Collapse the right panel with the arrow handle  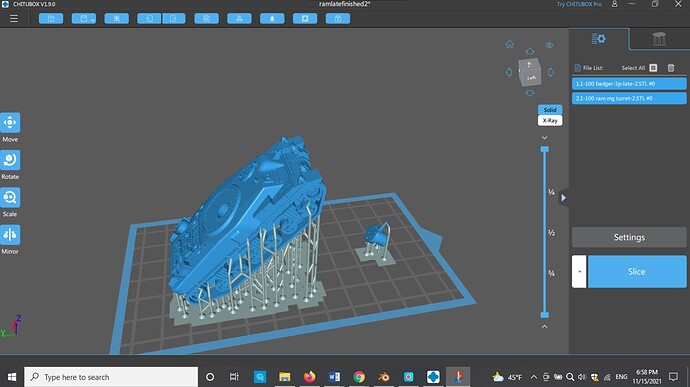click(x=563, y=198)
